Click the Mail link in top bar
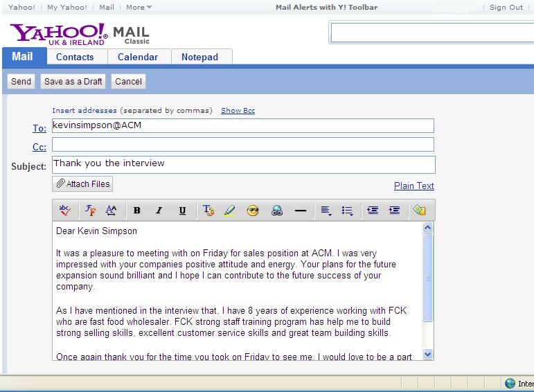534x392 pixels. click(107, 7)
